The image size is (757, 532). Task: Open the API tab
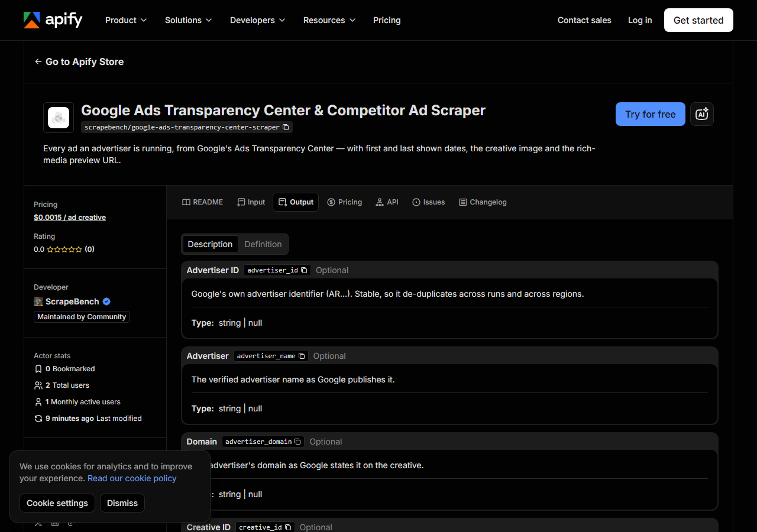point(387,202)
